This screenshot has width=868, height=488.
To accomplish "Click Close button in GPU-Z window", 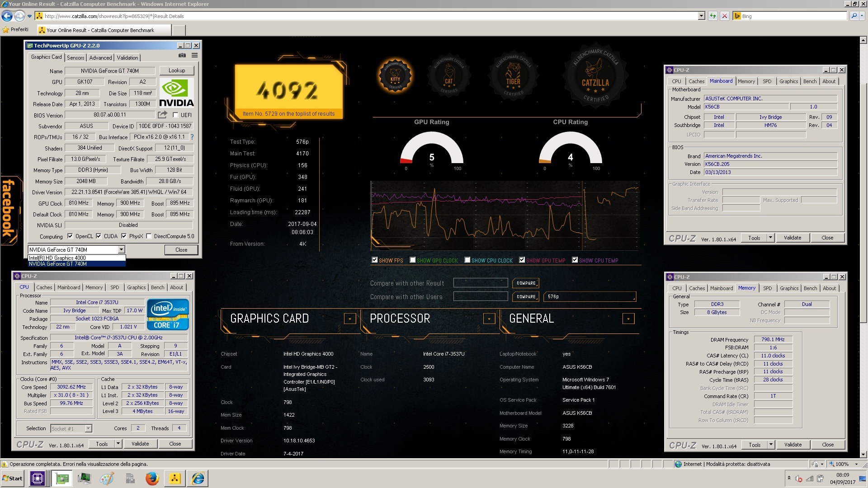I will pyautogui.click(x=181, y=249).
